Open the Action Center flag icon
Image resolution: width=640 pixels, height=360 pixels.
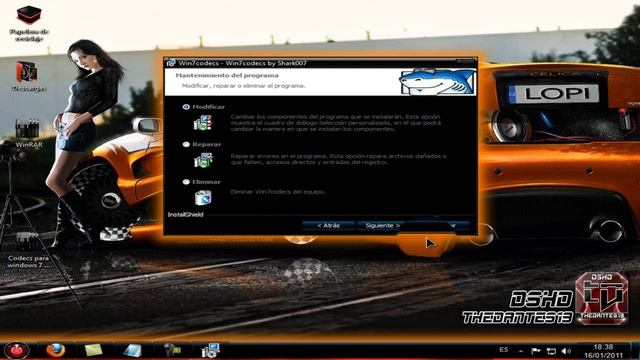coord(536,351)
